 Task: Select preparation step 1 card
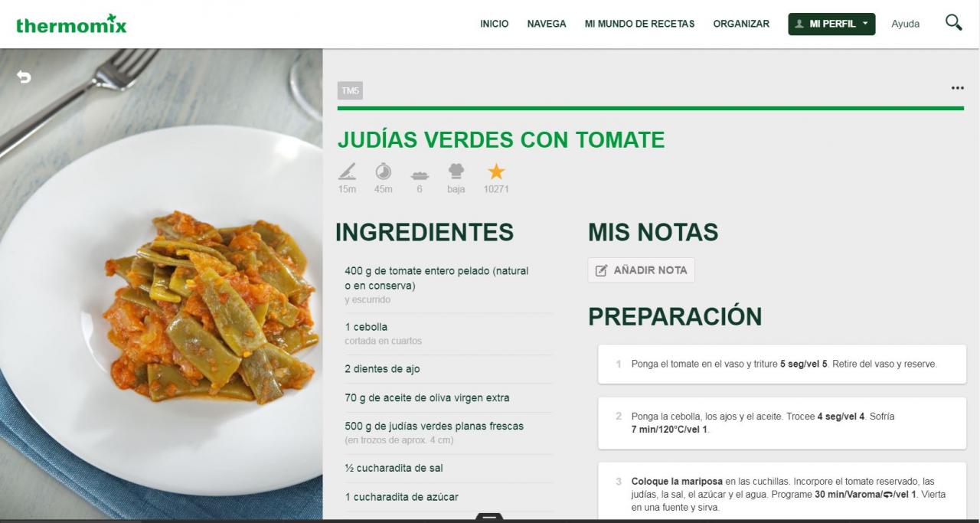(782, 364)
